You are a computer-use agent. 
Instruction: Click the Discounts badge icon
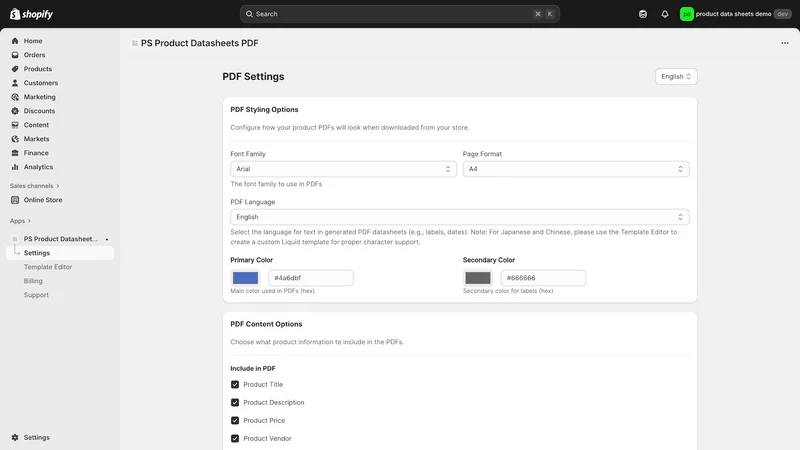[x=15, y=111]
